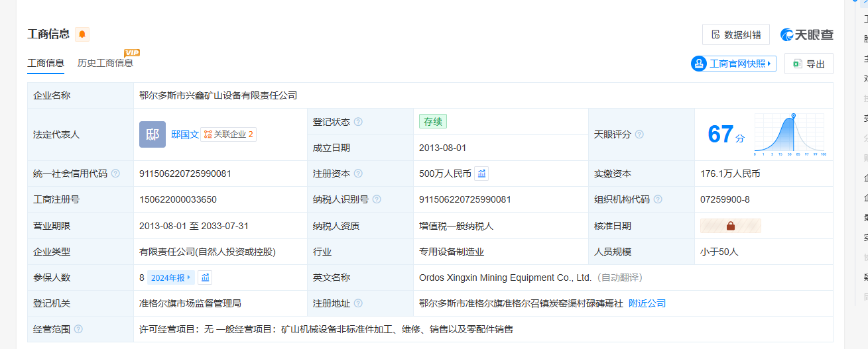Image resolution: width=868 pixels, height=349 pixels.
Task: Click the help icon next to 经营范围
Action: (79, 329)
